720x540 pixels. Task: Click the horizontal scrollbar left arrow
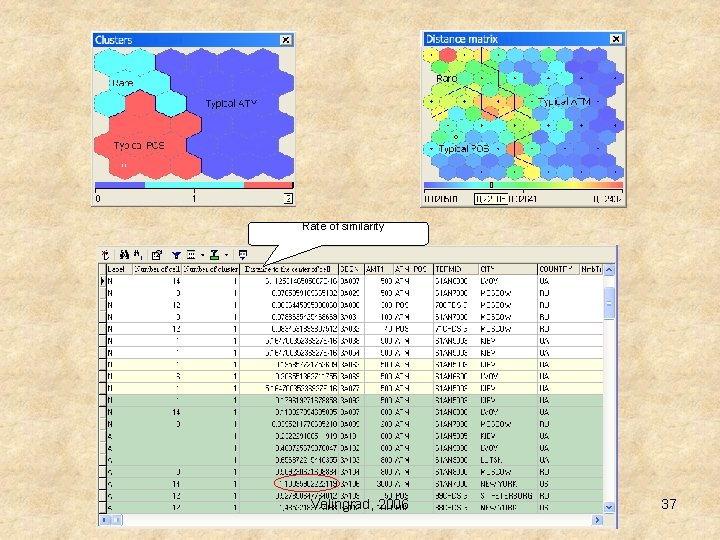105,520
